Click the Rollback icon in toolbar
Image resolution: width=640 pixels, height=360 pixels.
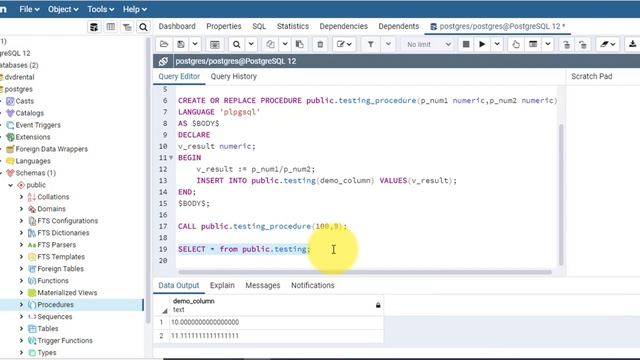pyautogui.click(x=583, y=44)
